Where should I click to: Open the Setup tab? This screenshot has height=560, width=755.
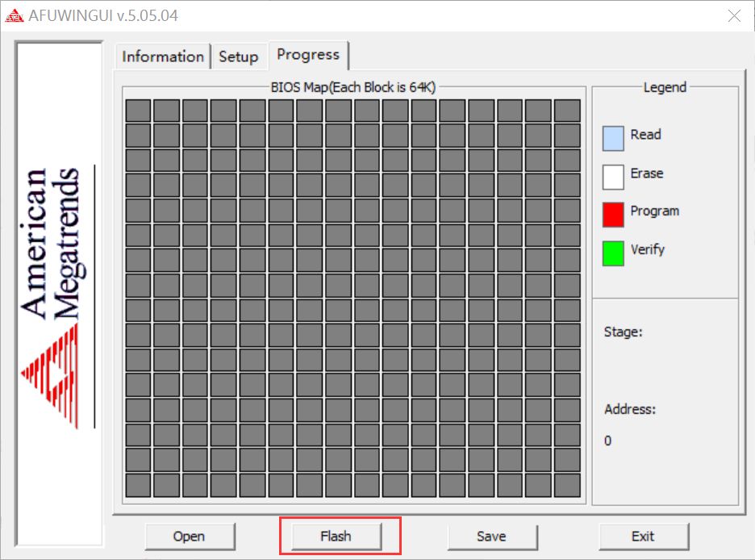(238, 56)
